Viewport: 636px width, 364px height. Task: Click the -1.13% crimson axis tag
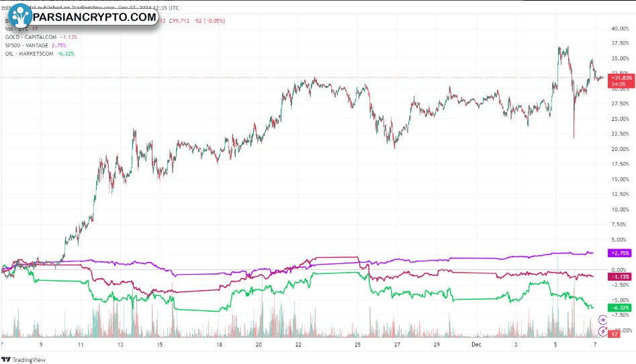point(619,277)
